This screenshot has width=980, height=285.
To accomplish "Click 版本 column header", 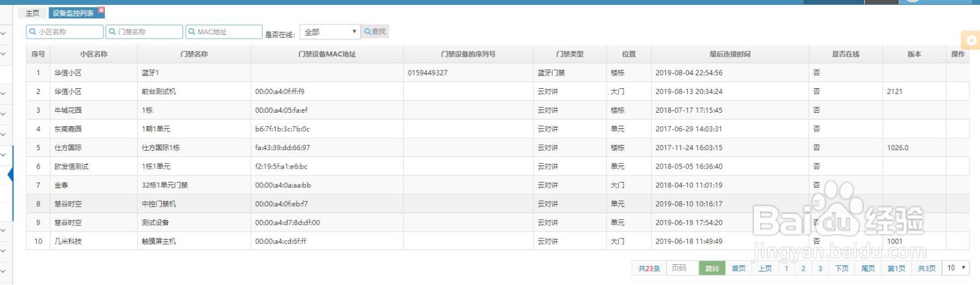I will pos(914,54).
